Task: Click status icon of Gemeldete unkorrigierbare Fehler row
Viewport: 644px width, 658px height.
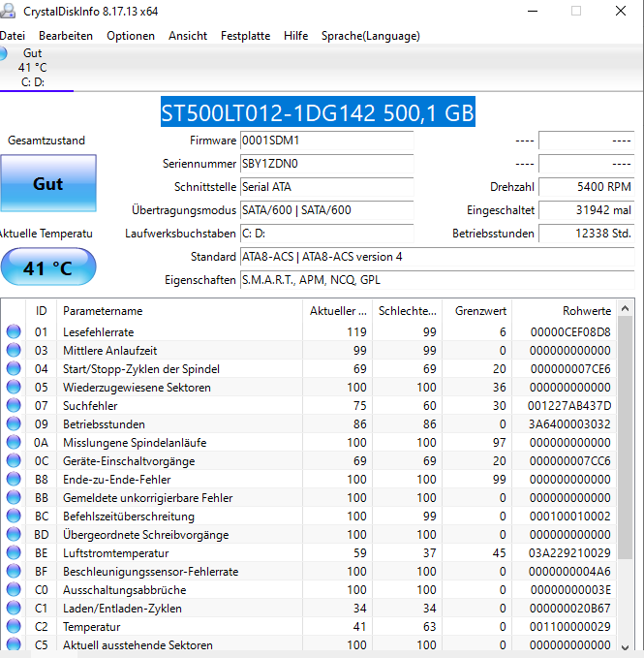Action: pyautogui.click(x=14, y=498)
